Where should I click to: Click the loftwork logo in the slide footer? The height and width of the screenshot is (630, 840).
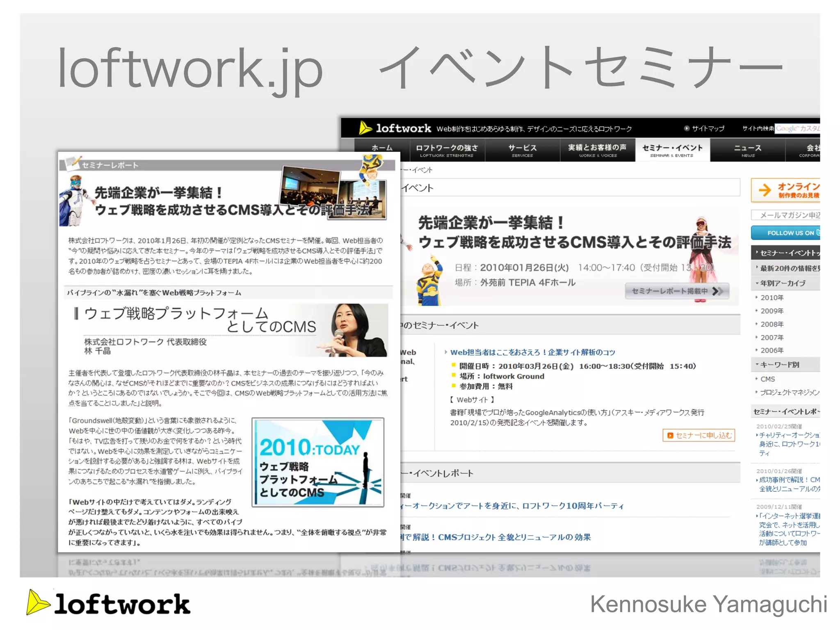[x=108, y=603]
